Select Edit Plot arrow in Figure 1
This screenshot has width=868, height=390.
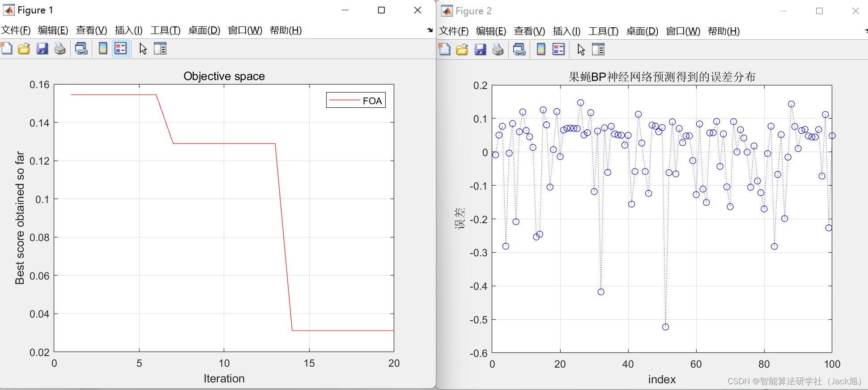pyautogui.click(x=143, y=48)
